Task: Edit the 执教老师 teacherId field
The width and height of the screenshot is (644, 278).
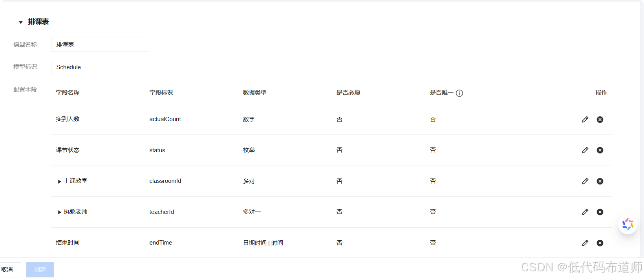Action: click(x=585, y=212)
